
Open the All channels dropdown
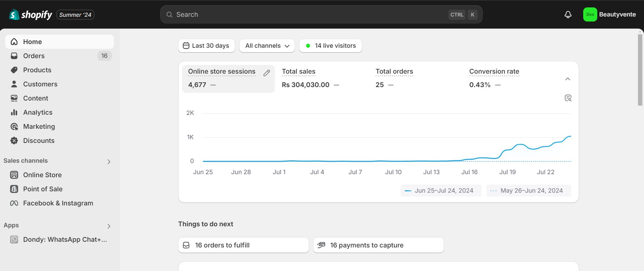[267, 46]
